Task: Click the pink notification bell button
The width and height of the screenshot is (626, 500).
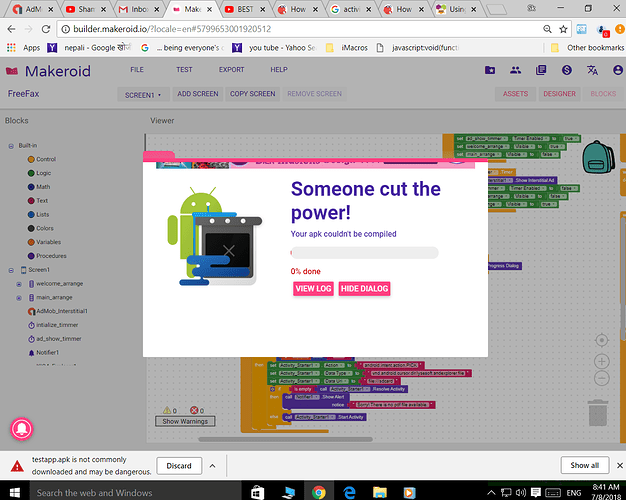Action: tap(22, 429)
